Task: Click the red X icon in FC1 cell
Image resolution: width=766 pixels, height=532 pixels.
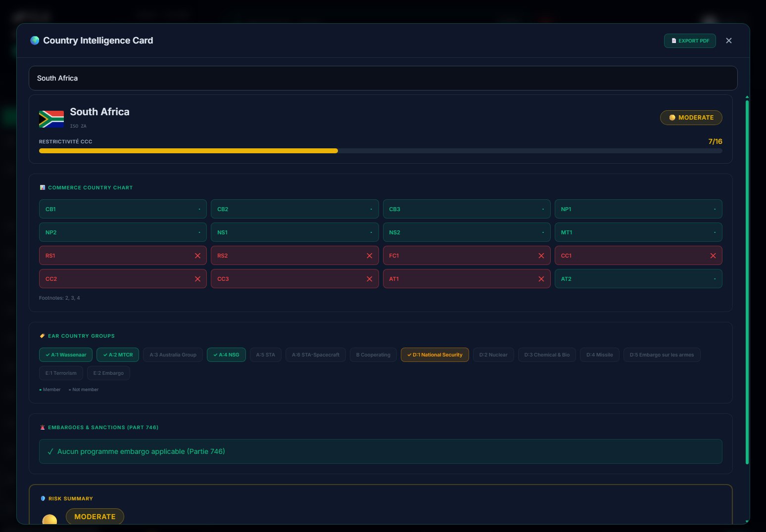Action: 541,256
